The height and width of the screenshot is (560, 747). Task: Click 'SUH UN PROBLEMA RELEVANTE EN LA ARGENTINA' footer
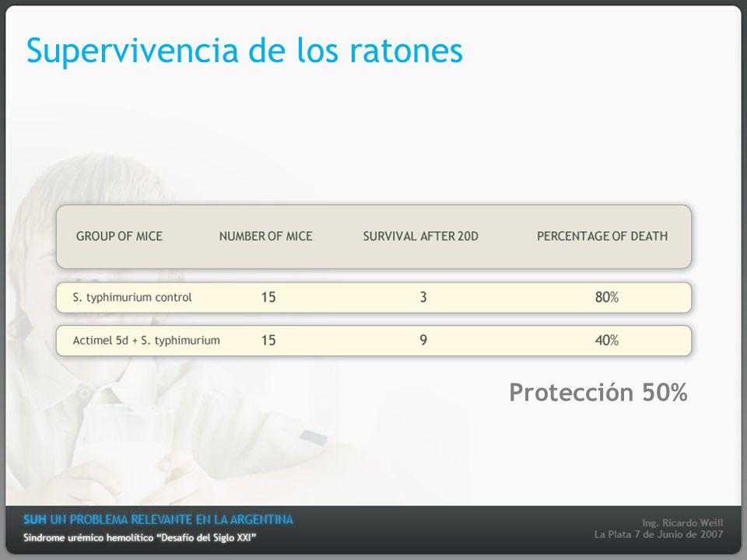coord(158,520)
